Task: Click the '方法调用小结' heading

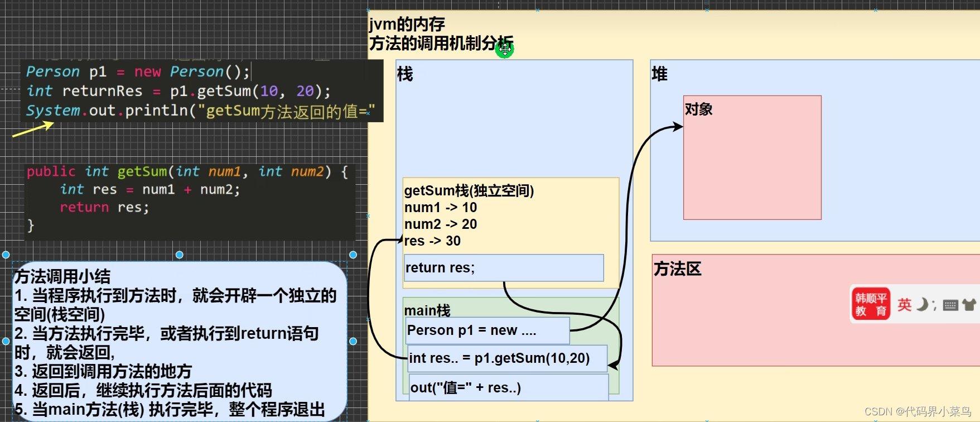Action: click(62, 276)
